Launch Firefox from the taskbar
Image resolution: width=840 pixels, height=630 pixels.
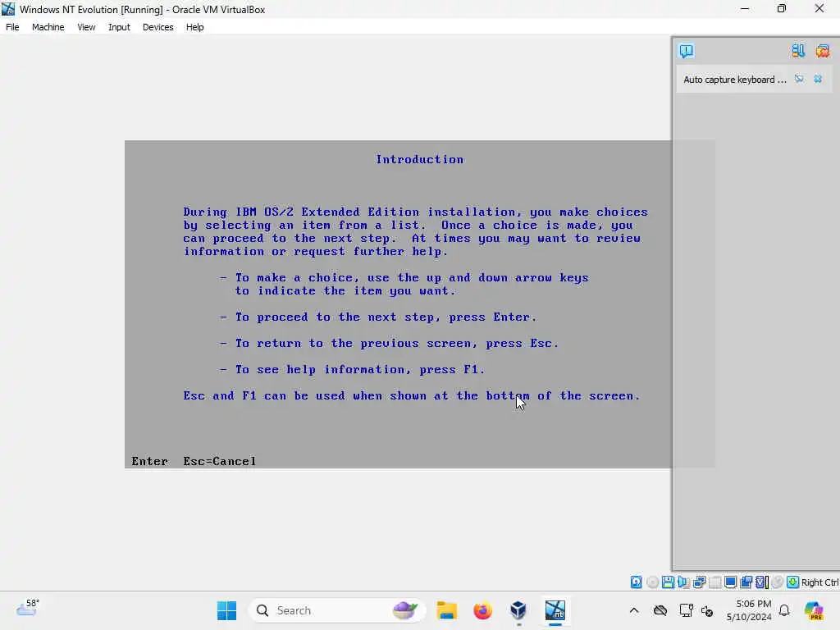[x=482, y=610]
